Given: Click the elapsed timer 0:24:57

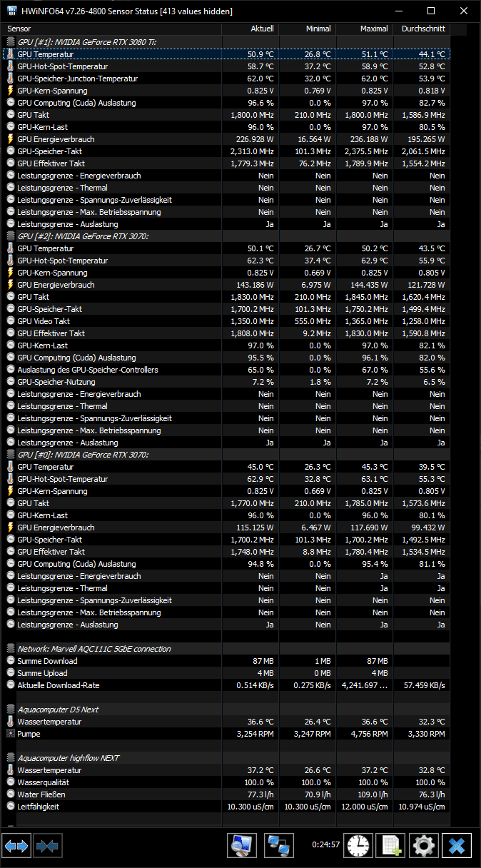Looking at the screenshot, I should 325,845.
